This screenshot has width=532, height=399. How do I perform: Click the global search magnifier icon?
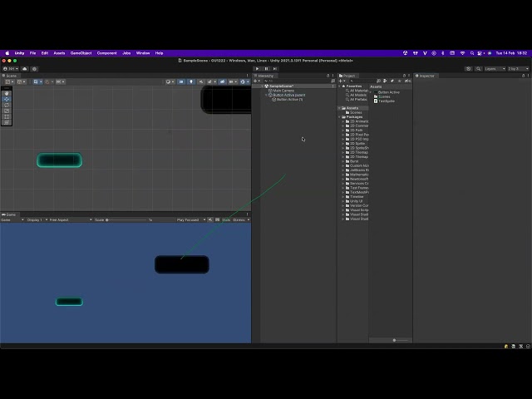pos(479,69)
